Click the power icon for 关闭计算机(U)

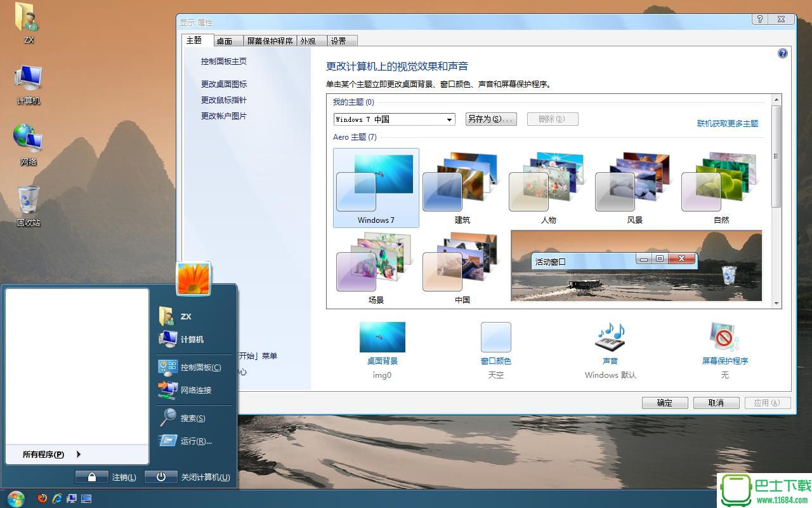pos(161,477)
